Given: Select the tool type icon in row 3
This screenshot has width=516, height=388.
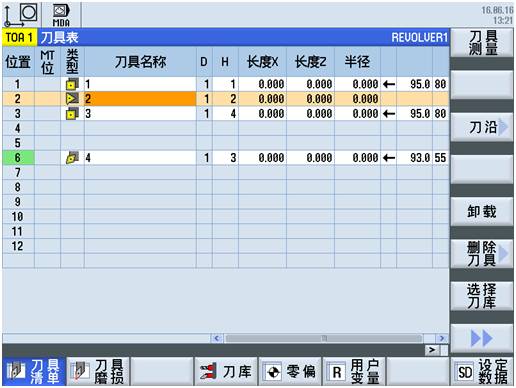Looking at the screenshot, I should click(72, 114).
